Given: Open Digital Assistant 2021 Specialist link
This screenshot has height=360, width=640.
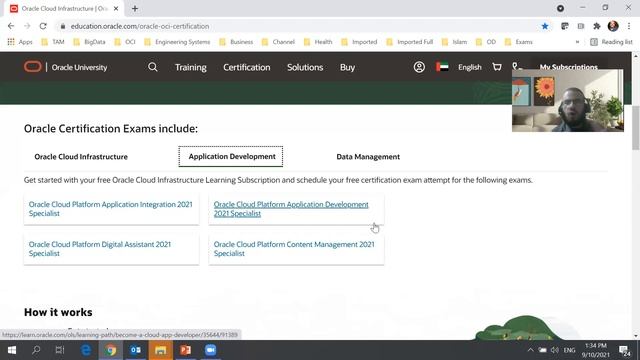Looking at the screenshot, I should (x=100, y=249).
